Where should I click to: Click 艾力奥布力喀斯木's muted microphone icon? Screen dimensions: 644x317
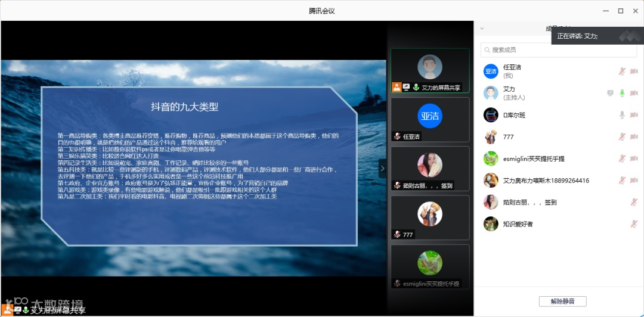pyautogui.click(x=622, y=181)
